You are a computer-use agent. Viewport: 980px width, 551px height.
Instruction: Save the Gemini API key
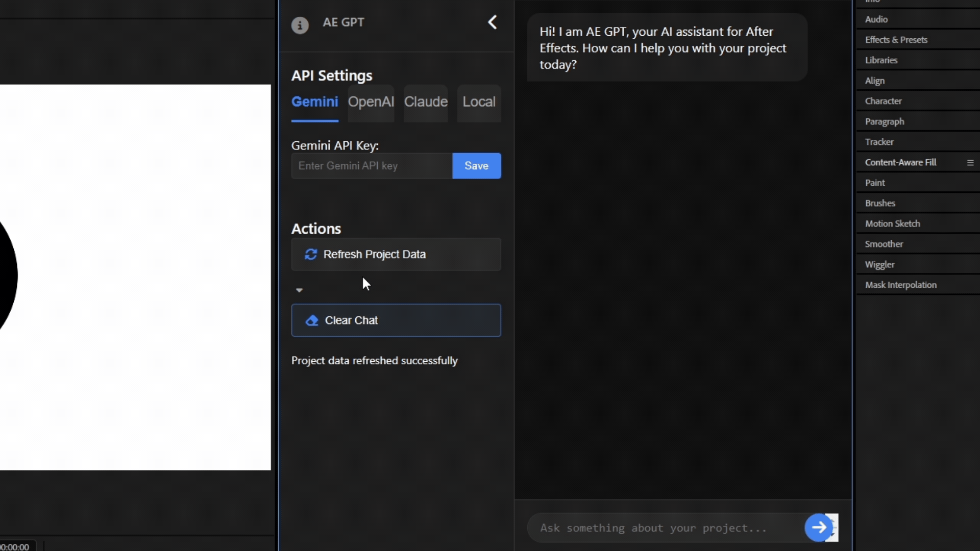point(476,166)
